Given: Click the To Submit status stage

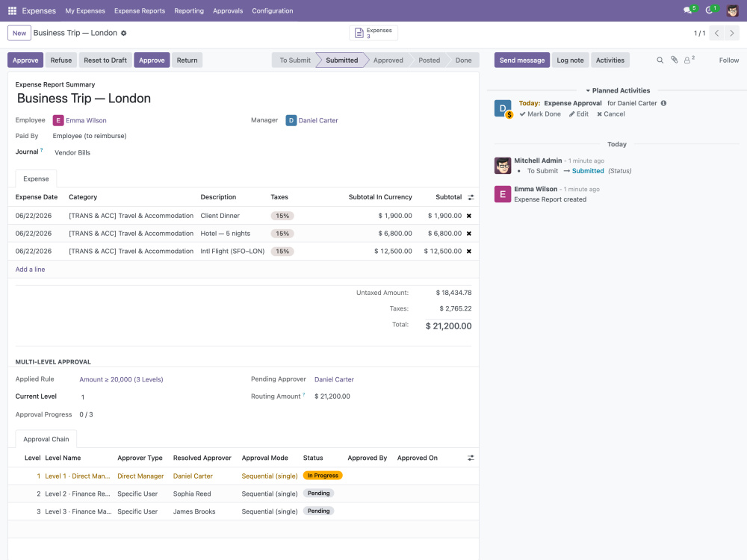Looking at the screenshot, I should point(295,60).
